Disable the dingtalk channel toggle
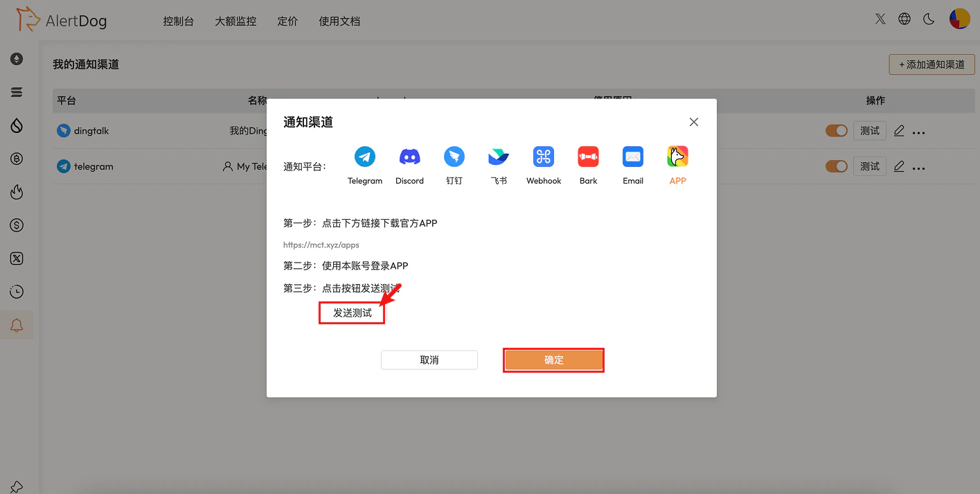 pyautogui.click(x=837, y=130)
